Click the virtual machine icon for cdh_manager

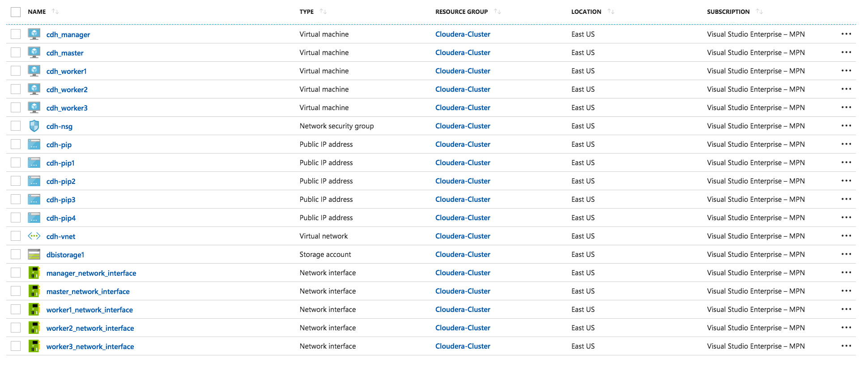pos(34,34)
